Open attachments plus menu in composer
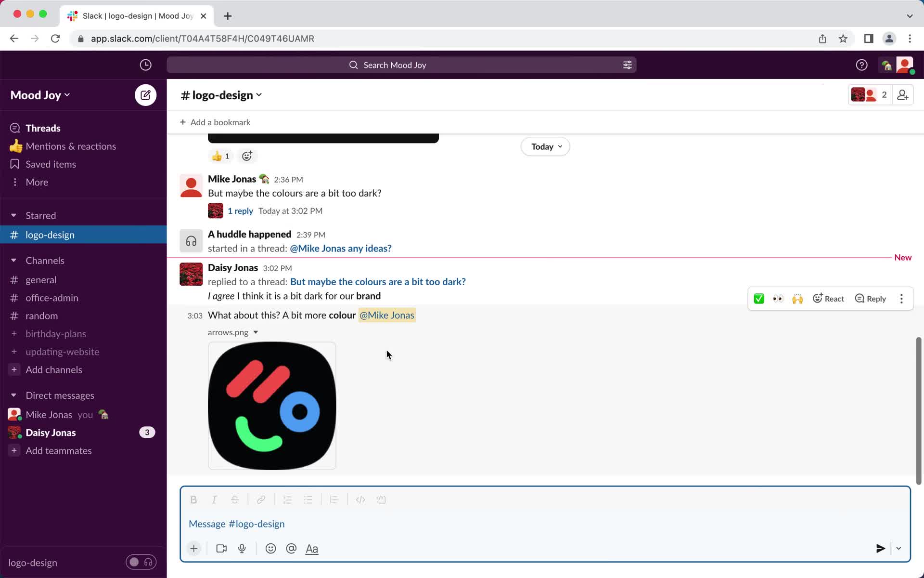The width and height of the screenshot is (924, 578). click(x=193, y=548)
